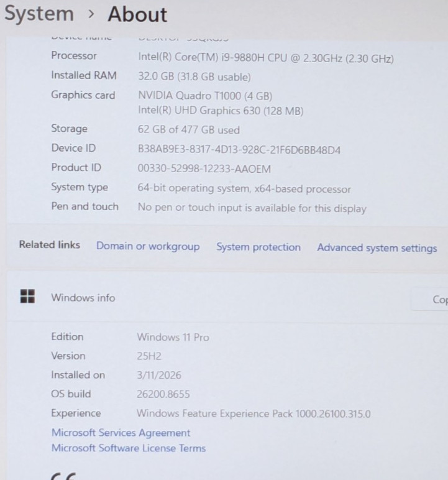Click the Storage label
The height and width of the screenshot is (480, 448).
click(69, 129)
